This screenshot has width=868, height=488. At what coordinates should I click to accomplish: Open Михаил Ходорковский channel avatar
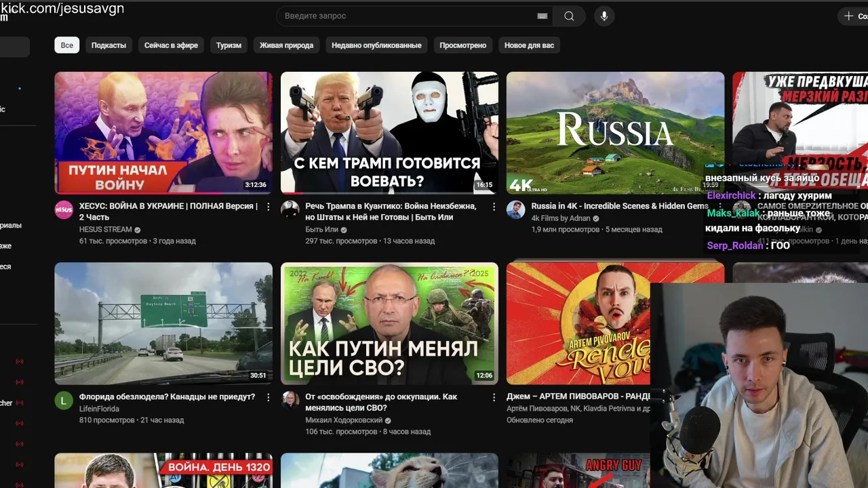point(290,400)
